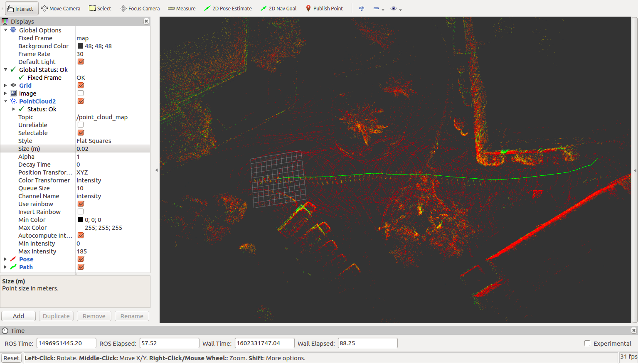
Task: Expand the Grid display entry
Action: point(5,85)
